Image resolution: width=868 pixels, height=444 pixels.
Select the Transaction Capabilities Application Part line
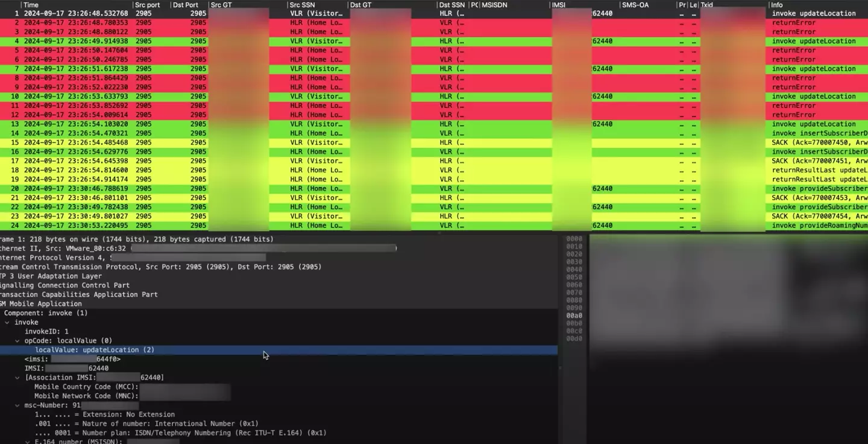(78, 294)
